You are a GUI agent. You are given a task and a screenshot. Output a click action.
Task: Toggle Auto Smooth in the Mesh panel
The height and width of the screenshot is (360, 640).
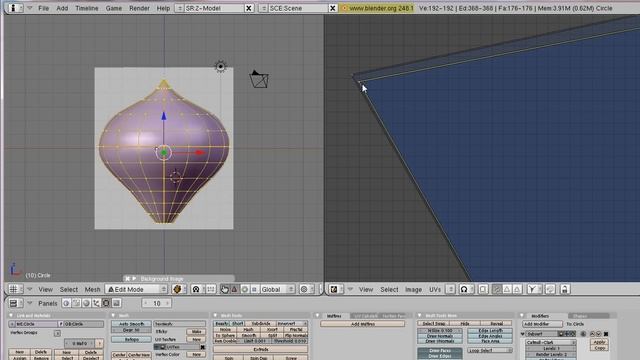131,324
